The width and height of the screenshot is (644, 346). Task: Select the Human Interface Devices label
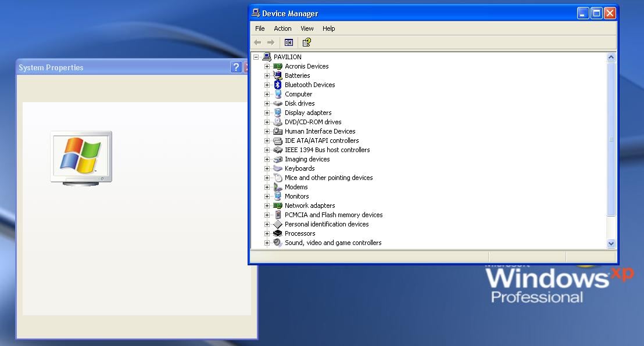click(320, 131)
